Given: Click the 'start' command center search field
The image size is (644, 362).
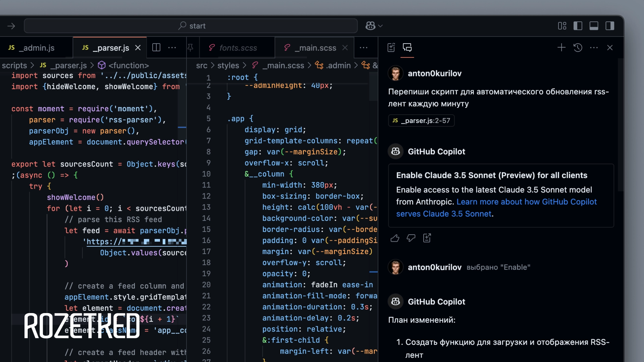Looking at the screenshot, I should [x=191, y=26].
